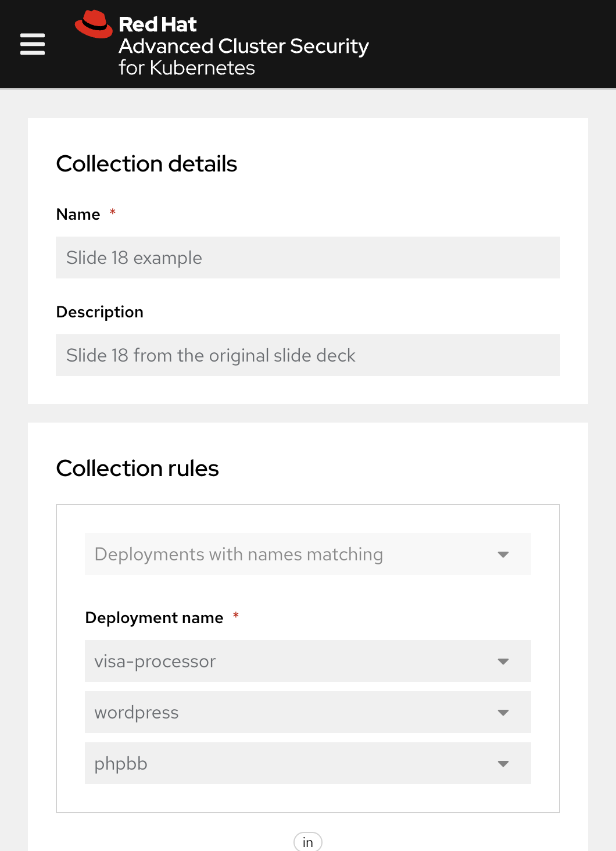The height and width of the screenshot is (851, 616).
Task: Click the caret arrow on the wordpress field
Action: 503,713
